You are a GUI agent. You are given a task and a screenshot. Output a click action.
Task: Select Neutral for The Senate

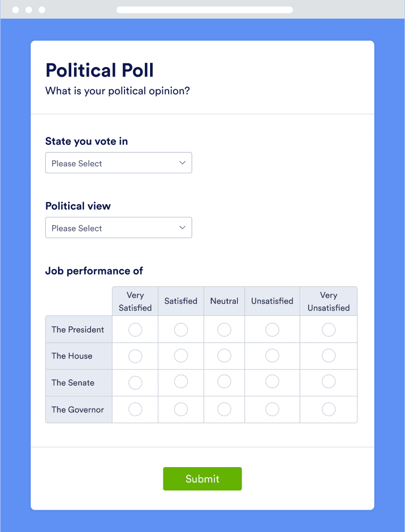[x=224, y=382]
